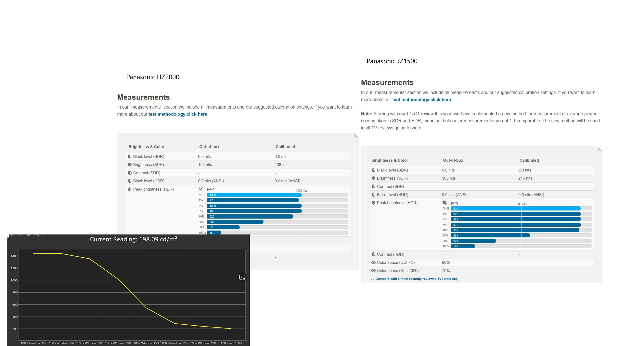Click the crop icon above the HZ2000 nits bars
This screenshot has height=346, width=644.
(201, 189)
